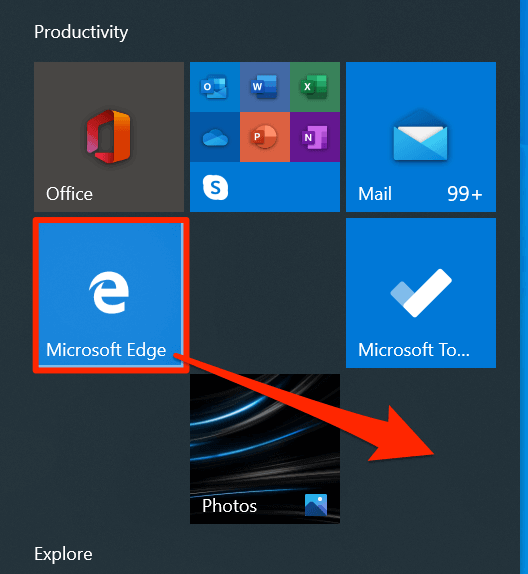The height and width of the screenshot is (574, 528).
Task: Click the empty slot between Edge and To Do
Action: pyautogui.click(x=265, y=293)
